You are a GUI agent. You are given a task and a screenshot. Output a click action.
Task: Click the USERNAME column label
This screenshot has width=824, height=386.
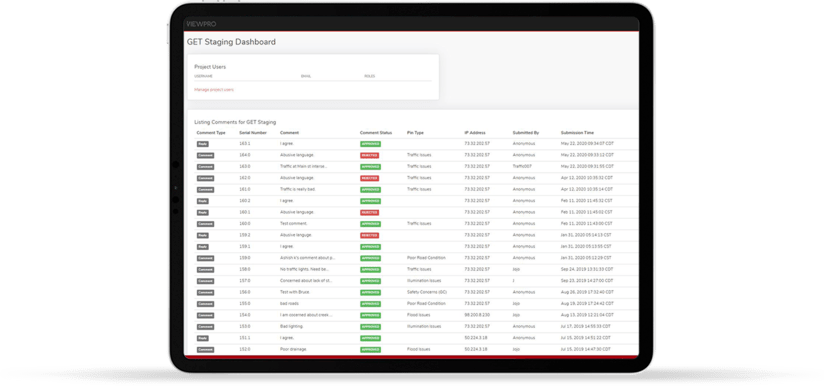pyautogui.click(x=203, y=76)
